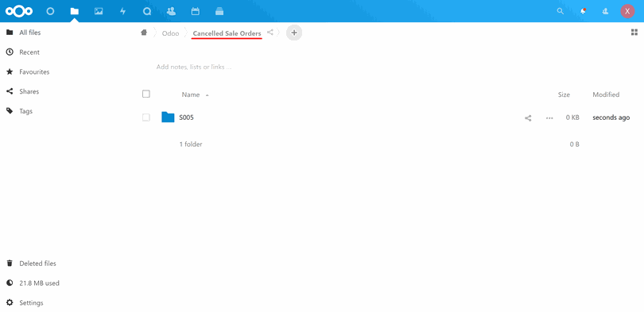644x312 pixels.
Task: Sort by Name column header
Action: pos(191,94)
